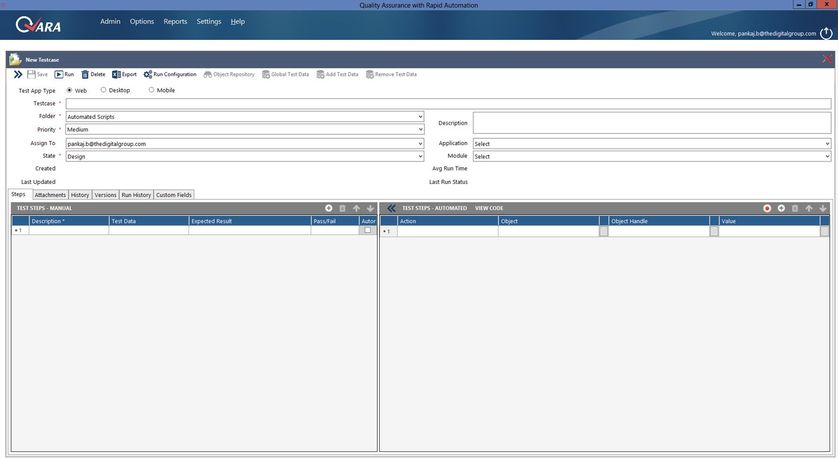Start recording with red record icon

pos(767,208)
